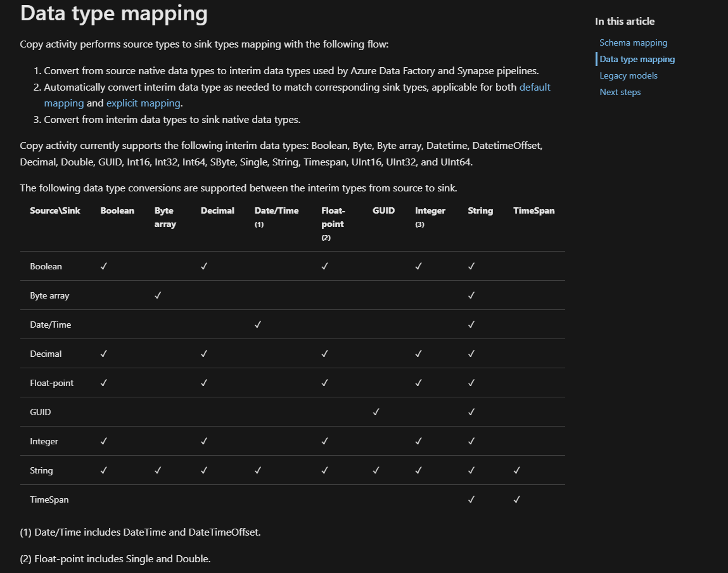Go to Schema mapping in article navigation
The image size is (728, 573).
coord(633,43)
